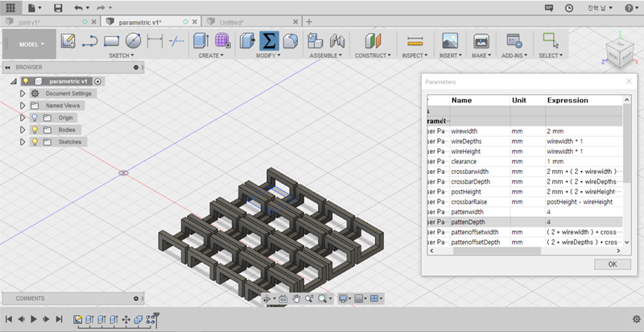Jump to timeline end
644x332 pixels.
coord(59,319)
